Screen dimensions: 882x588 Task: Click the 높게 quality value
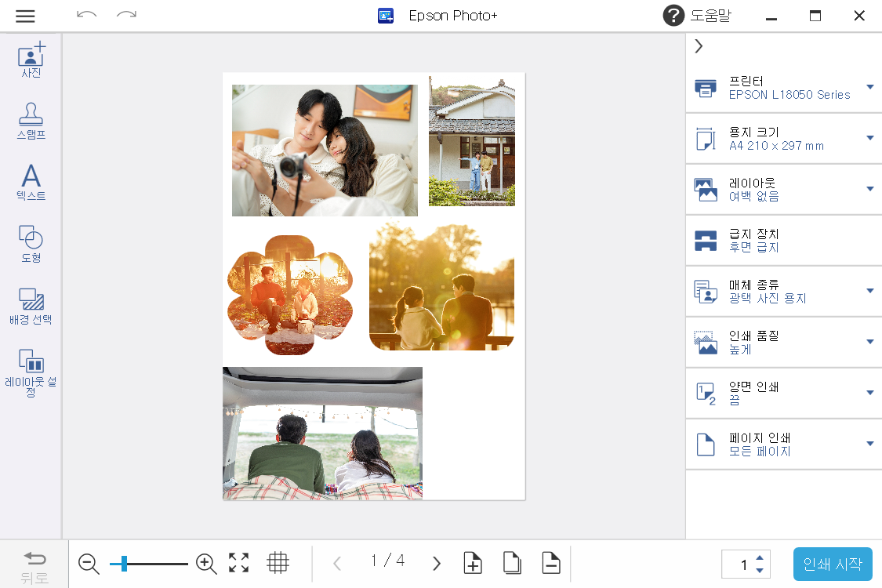[x=740, y=350]
